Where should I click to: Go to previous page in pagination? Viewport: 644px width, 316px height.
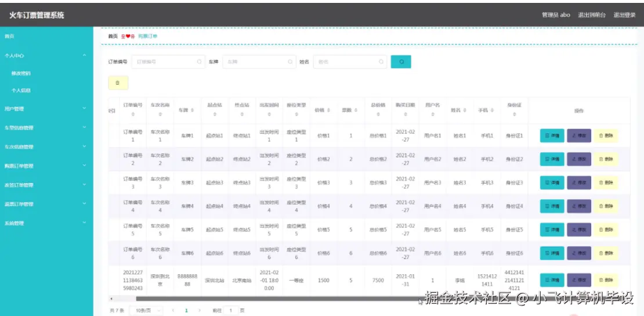pyautogui.click(x=173, y=310)
